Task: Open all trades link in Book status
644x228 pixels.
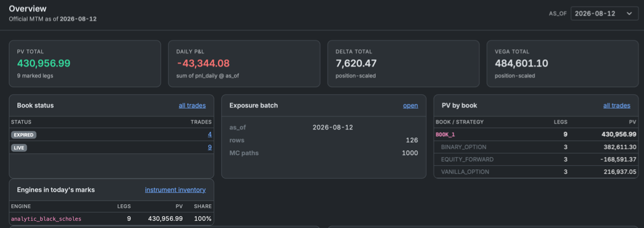Action: [192, 106]
